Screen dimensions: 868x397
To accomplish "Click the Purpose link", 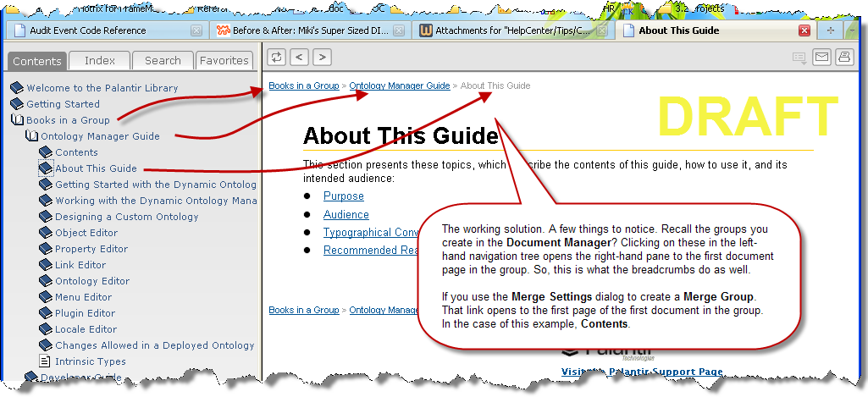I will click(343, 196).
